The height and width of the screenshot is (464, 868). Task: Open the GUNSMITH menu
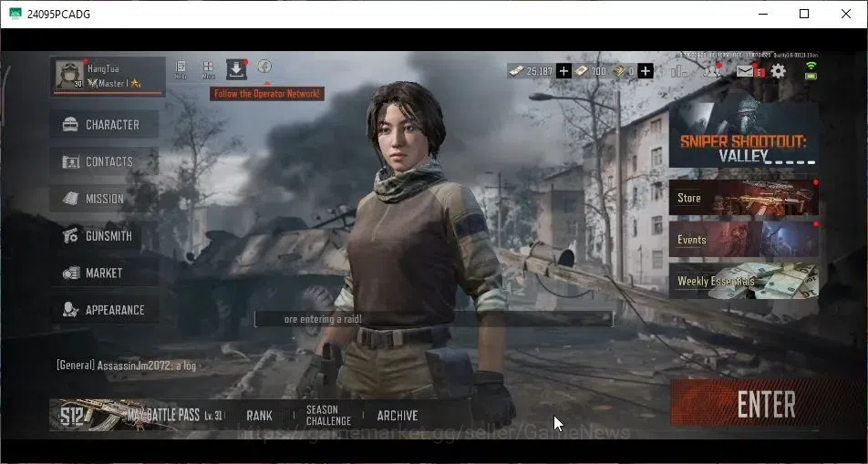(104, 236)
